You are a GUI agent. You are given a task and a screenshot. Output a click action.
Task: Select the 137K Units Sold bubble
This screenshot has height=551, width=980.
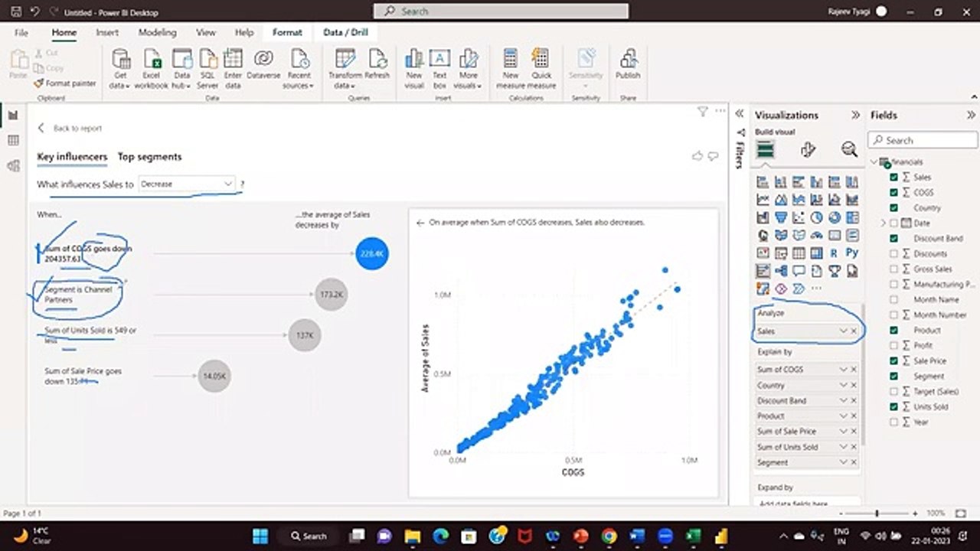click(x=305, y=335)
